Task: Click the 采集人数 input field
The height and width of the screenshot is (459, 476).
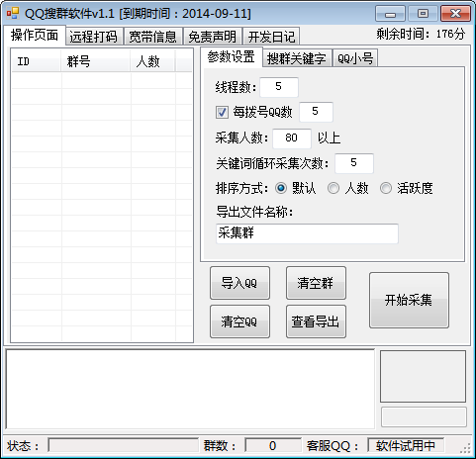Action: [x=292, y=138]
